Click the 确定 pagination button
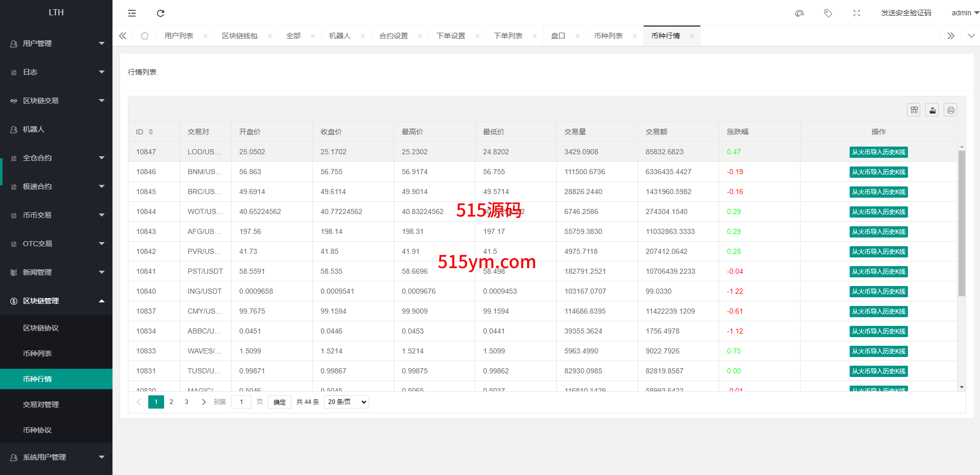This screenshot has width=980, height=475. 280,402
